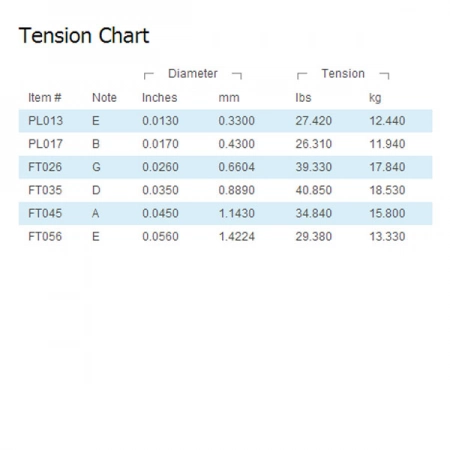
Task: Click the Note column header
Action: tap(104, 98)
